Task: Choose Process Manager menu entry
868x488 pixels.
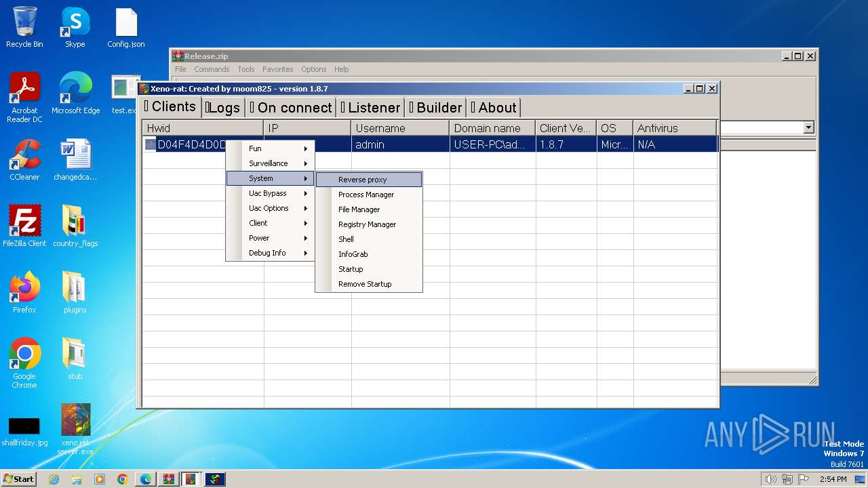Action: (x=369, y=195)
